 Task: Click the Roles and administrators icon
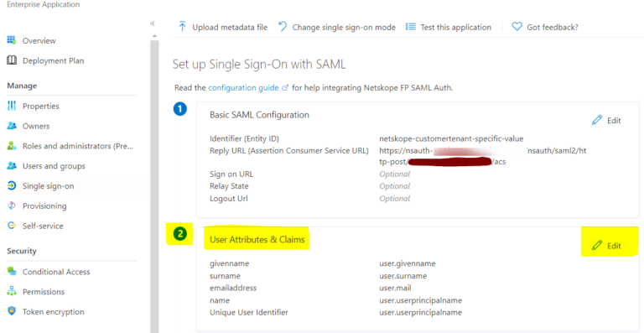(x=12, y=146)
